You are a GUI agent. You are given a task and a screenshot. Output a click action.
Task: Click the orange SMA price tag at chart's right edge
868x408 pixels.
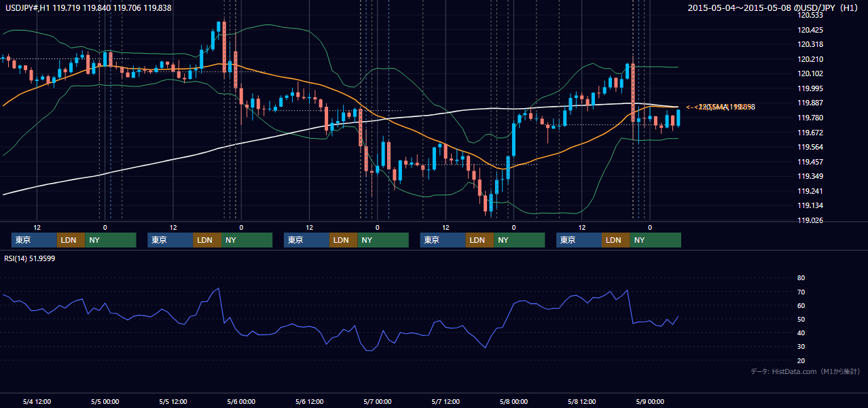coord(720,107)
